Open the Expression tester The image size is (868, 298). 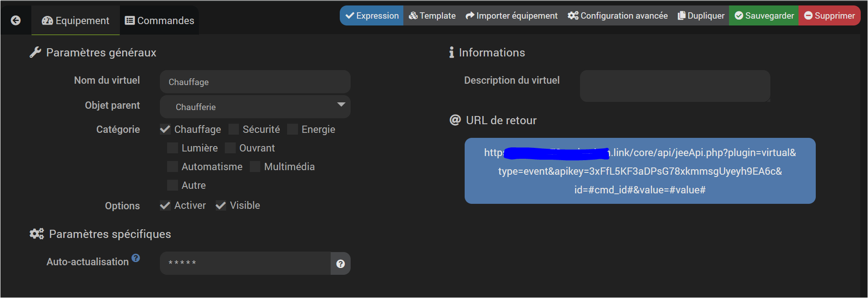(x=372, y=16)
